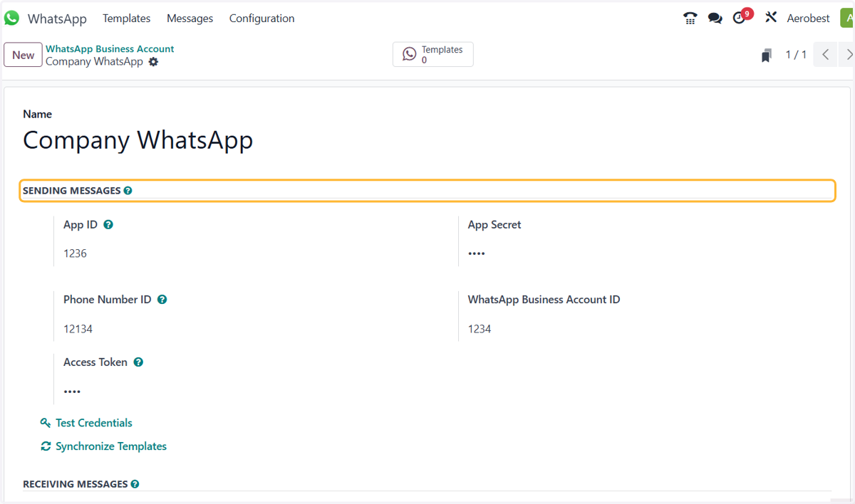Click the key icon of Test Credentials

[x=46, y=423]
